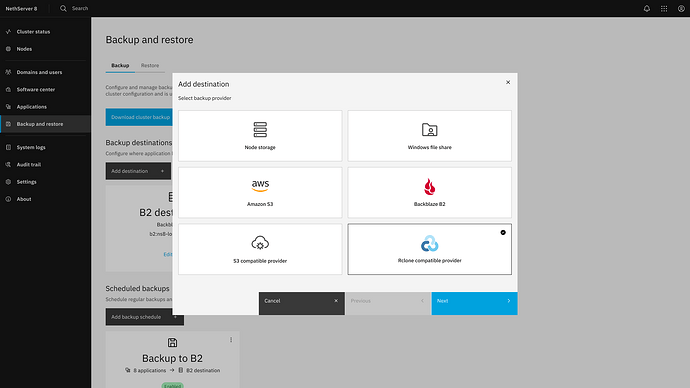Click the Backup to B2 save icon
The image size is (690, 388).
172,342
